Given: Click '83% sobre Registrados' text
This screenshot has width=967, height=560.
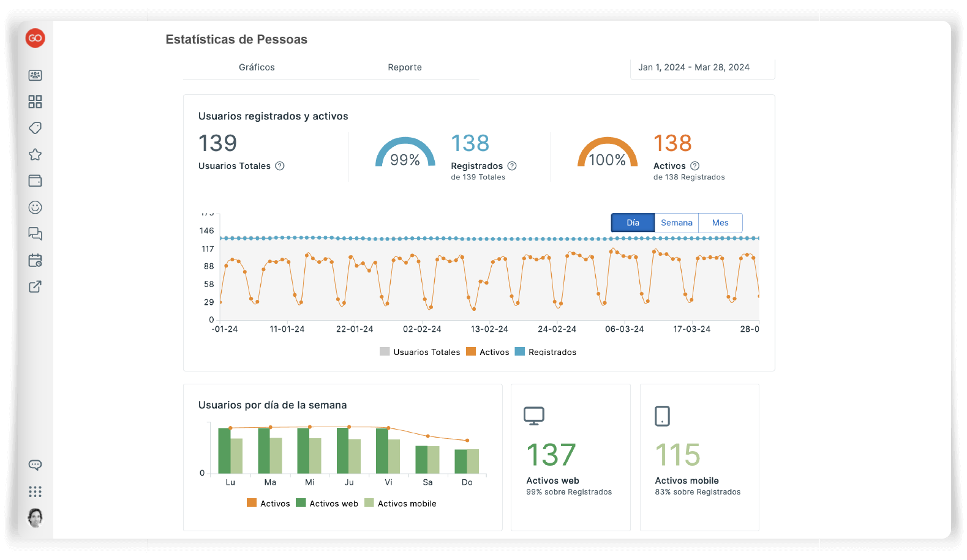Looking at the screenshot, I should (698, 492).
